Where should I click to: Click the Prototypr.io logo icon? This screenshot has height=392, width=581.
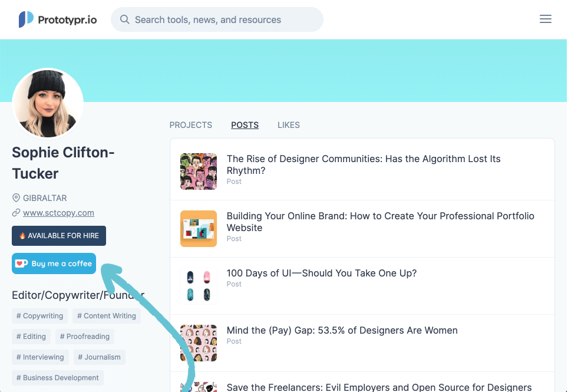26,19
